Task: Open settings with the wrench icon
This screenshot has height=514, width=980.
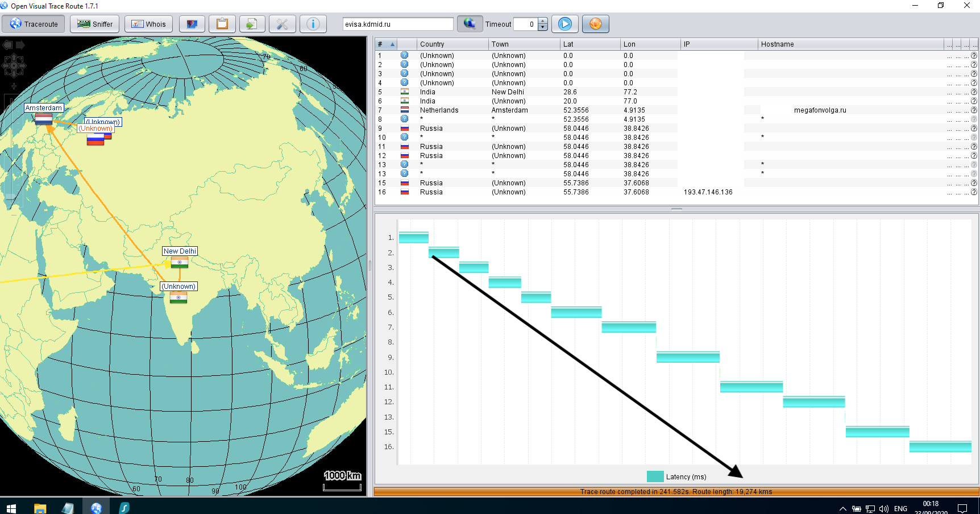Action: tap(283, 24)
